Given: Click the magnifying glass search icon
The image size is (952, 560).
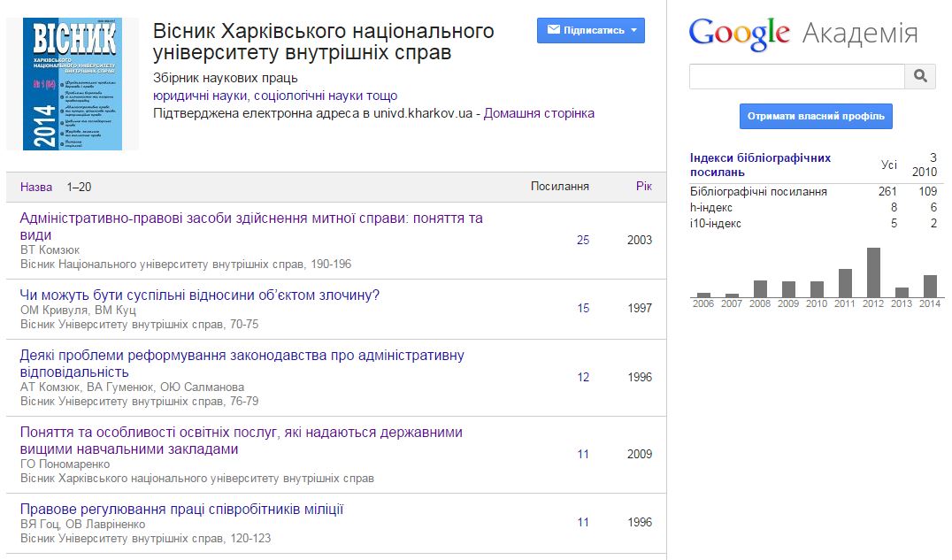Looking at the screenshot, I should 920,76.
